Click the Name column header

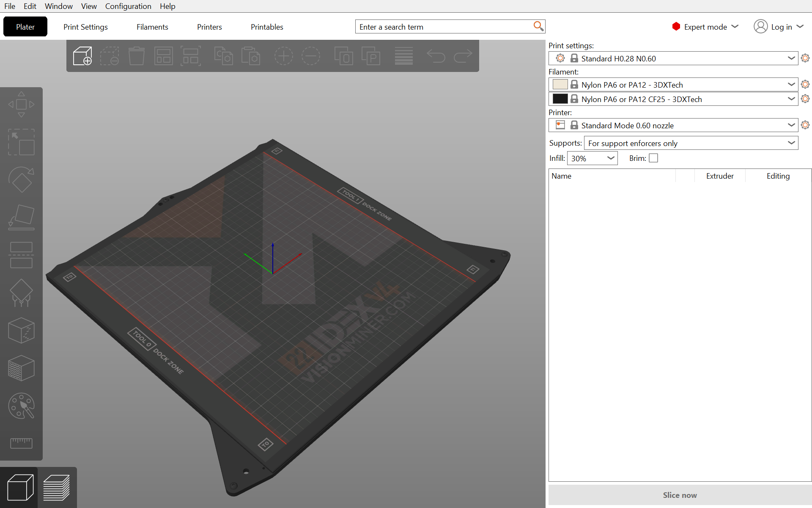[x=612, y=176]
